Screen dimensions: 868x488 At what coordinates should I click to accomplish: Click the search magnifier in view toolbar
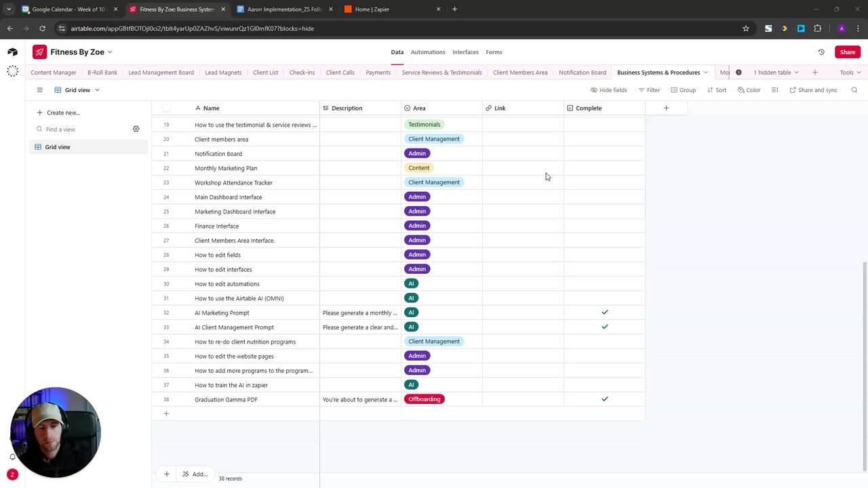(854, 90)
